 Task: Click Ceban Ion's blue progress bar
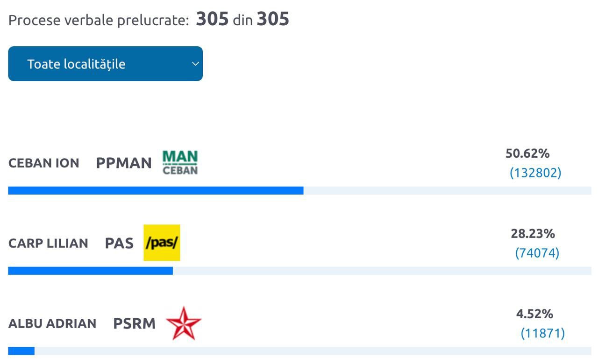point(156,190)
